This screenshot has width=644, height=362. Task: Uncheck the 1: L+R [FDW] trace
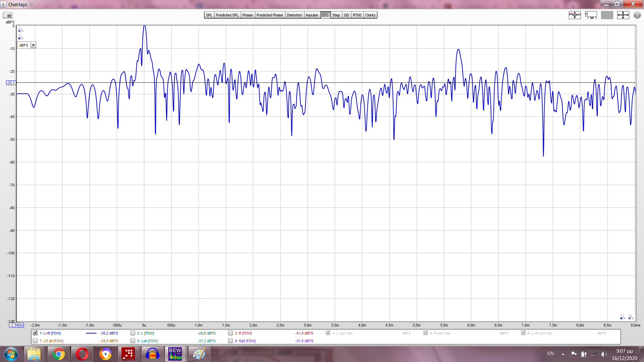(x=35, y=333)
